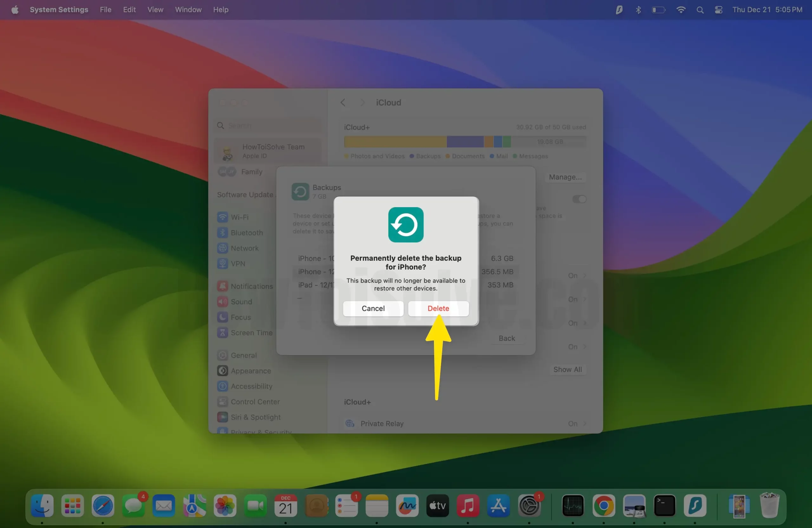Click the Show All button

coord(567,369)
